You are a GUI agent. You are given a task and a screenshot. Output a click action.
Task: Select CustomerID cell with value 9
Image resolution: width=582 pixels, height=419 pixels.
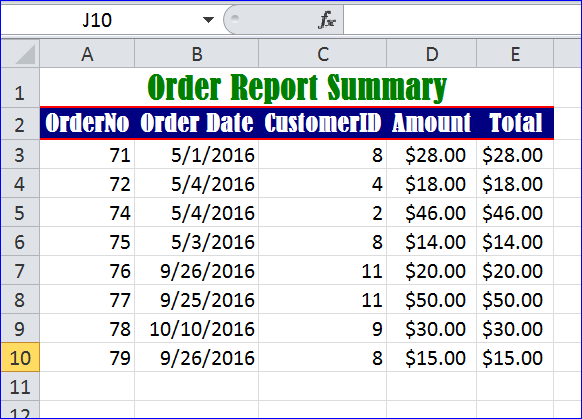coord(323,328)
